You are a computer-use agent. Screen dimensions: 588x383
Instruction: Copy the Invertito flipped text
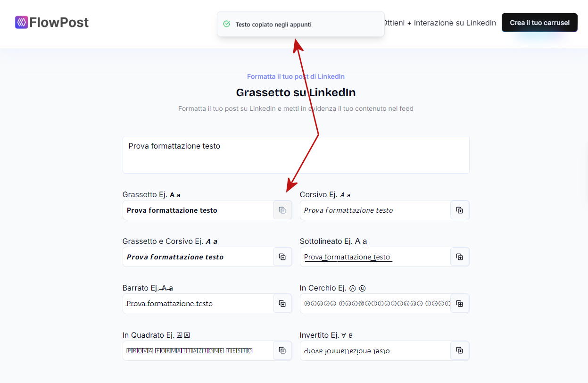point(459,350)
